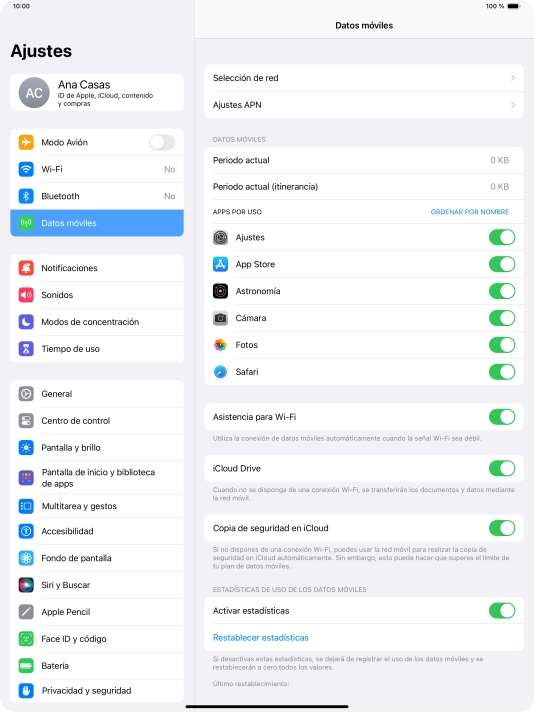Viewport: 534px width, 712px height.
Task: Disable mobile data for Safari
Action: point(502,372)
